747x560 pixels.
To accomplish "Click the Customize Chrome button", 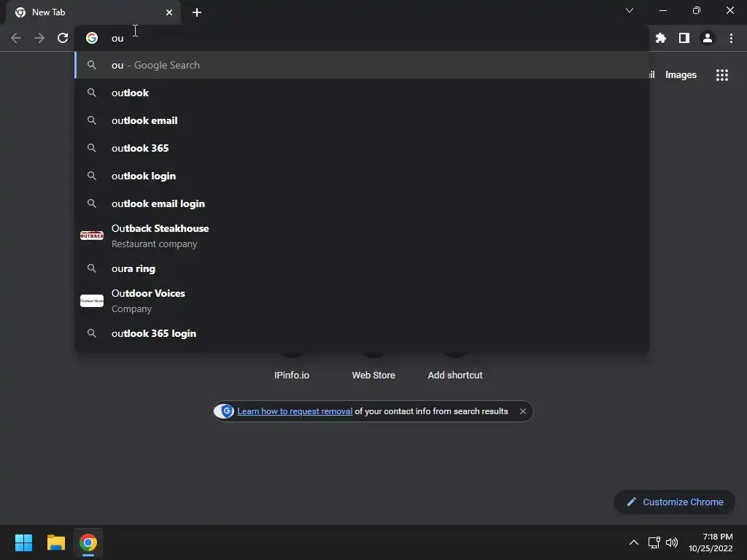I will pos(675,502).
